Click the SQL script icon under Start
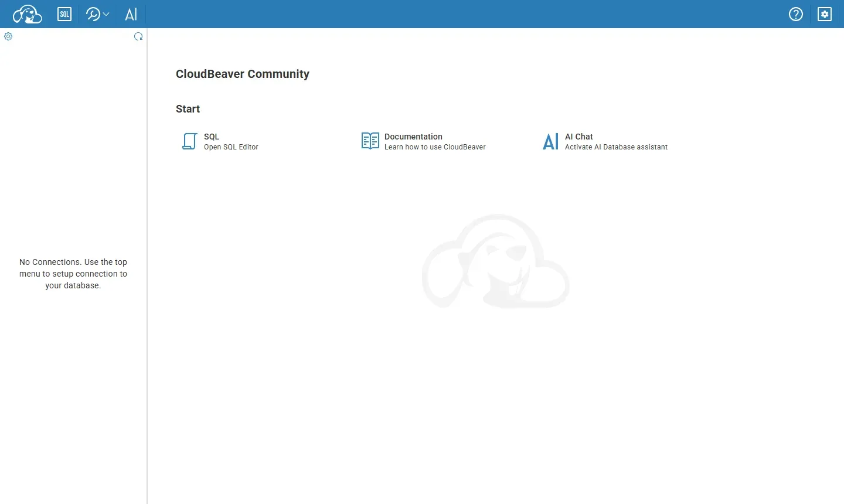844x504 pixels. point(189,141)
